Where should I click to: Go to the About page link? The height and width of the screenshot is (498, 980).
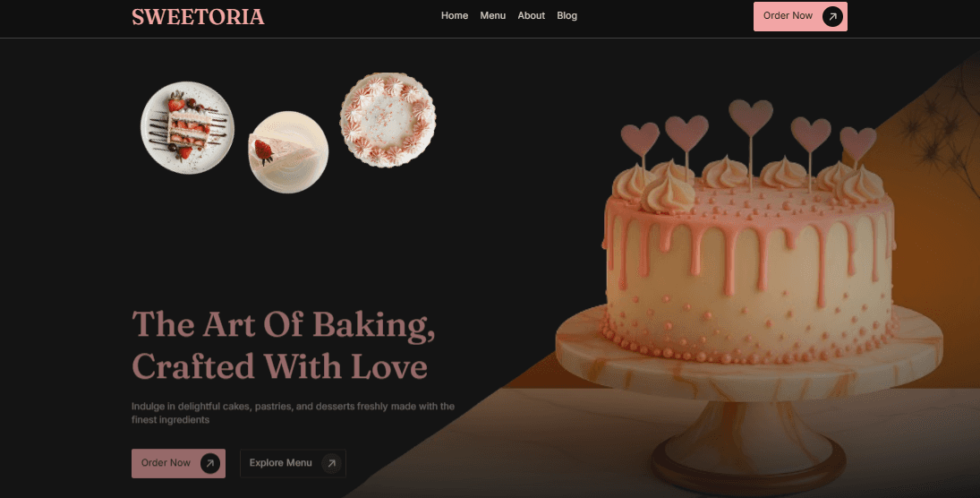(532, 15)
